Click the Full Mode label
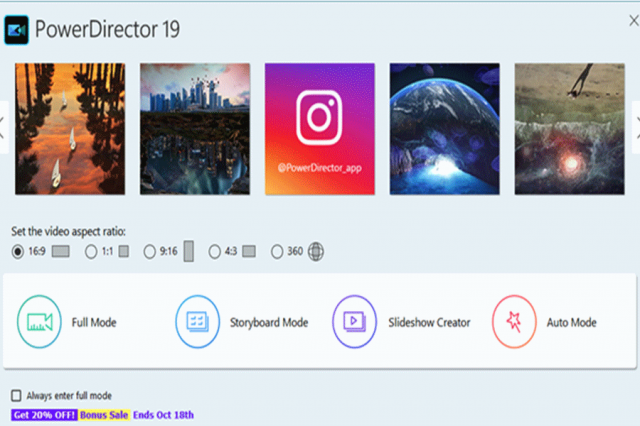 point(94,322)
